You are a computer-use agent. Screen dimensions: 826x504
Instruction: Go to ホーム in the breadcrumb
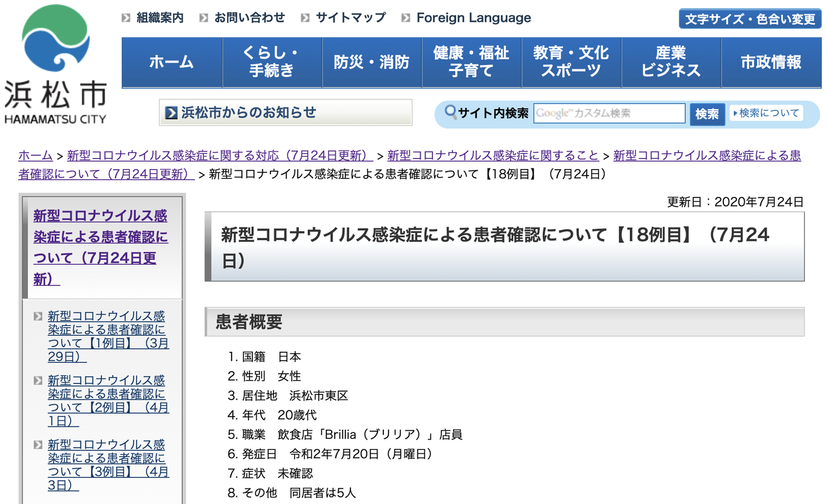coord(35,156)
